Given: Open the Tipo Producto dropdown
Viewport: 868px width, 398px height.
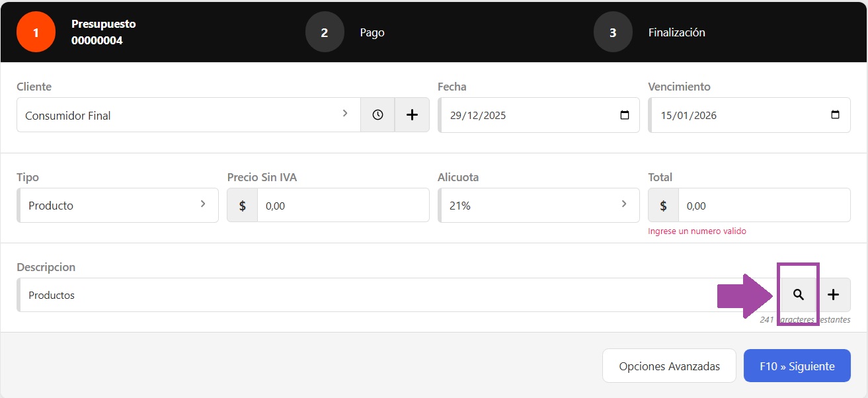Looking at the screenshot, I should point(118,206).
